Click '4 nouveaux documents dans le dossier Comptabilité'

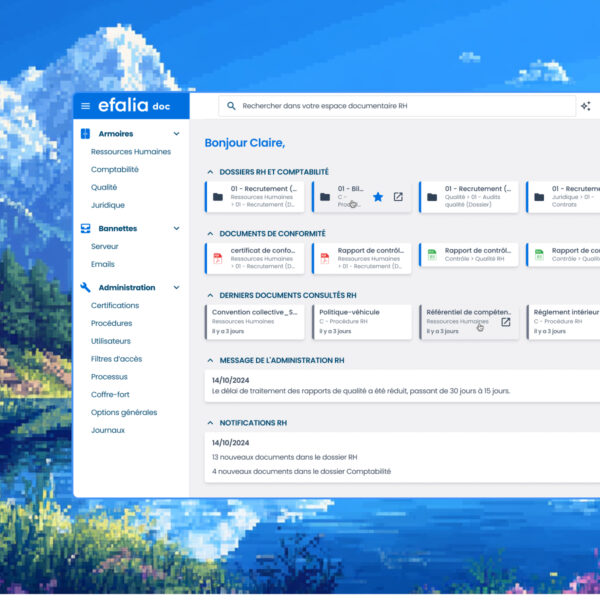tap(302, 471)
